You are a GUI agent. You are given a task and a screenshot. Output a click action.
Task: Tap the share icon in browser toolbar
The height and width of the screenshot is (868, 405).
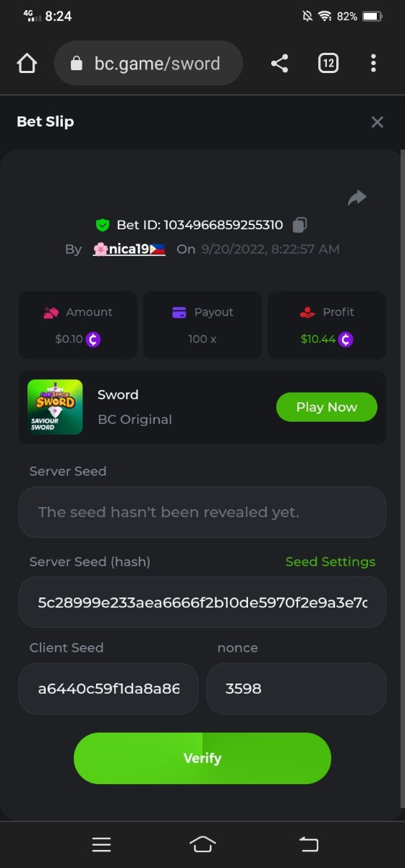280,64
